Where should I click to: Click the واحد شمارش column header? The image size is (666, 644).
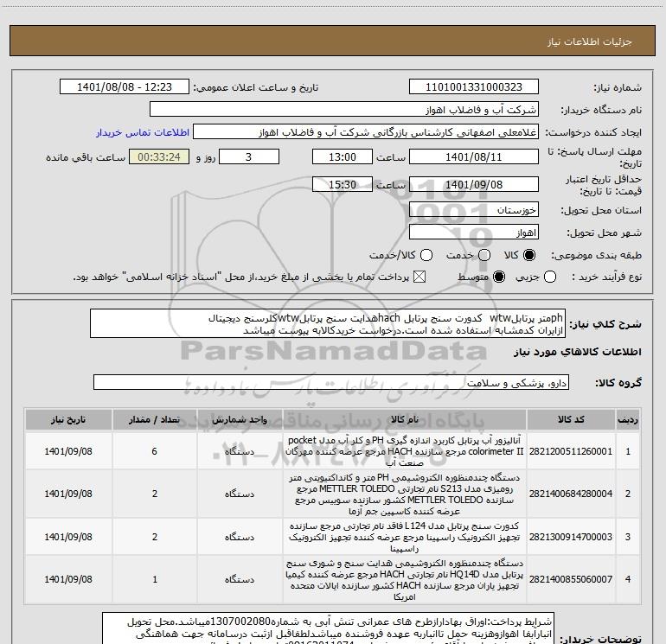pos(240,419)
